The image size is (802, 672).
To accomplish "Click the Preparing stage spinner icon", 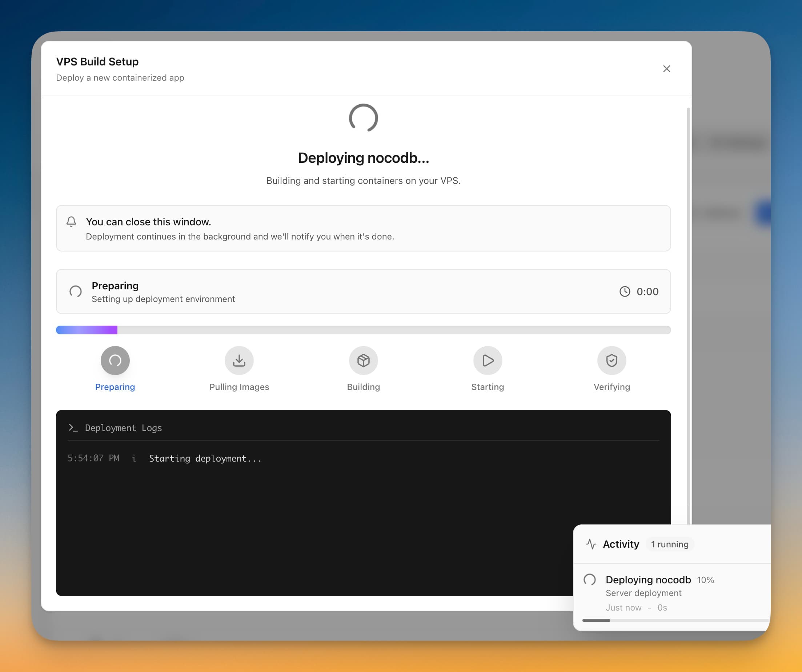I will (x=115, y=360).
